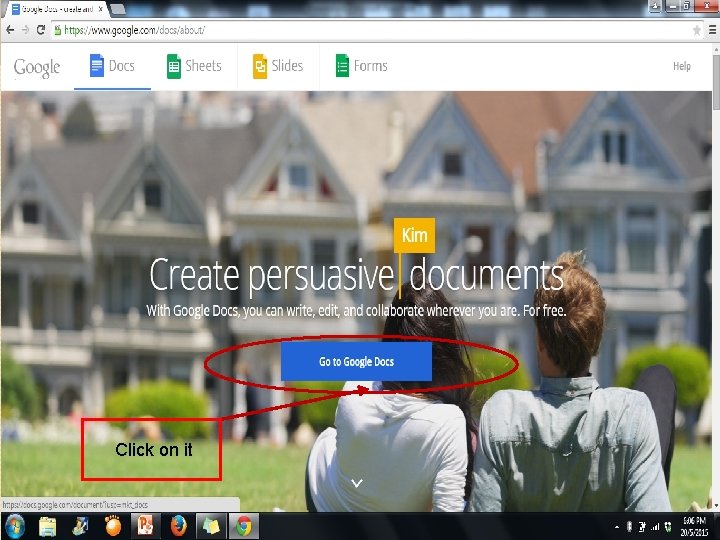This screenshot has width=720, height=540.
Task: Select the Sheets tab
Action: [194, 66]
